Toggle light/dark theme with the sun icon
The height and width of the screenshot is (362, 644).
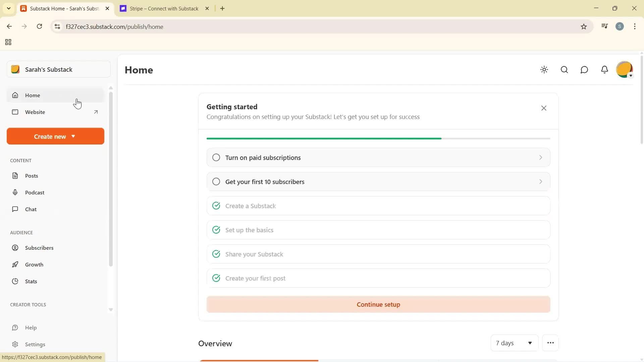[x=544, y=70]
